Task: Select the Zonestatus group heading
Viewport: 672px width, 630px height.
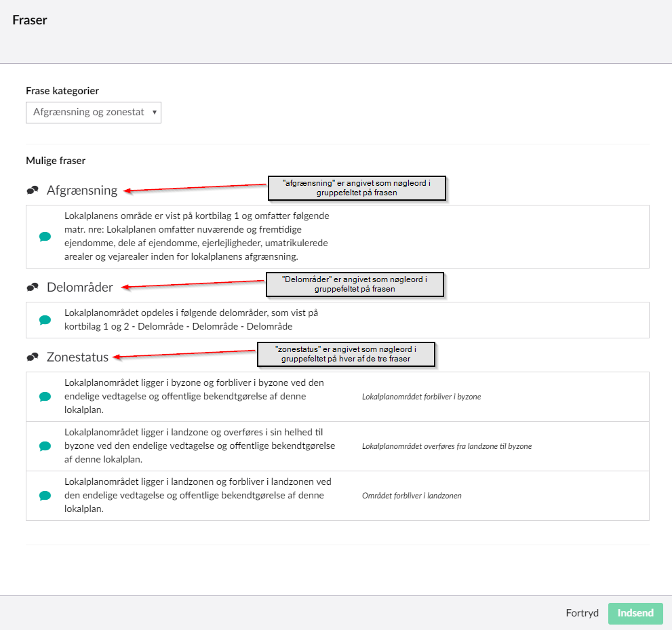Action: pos(78,357)
